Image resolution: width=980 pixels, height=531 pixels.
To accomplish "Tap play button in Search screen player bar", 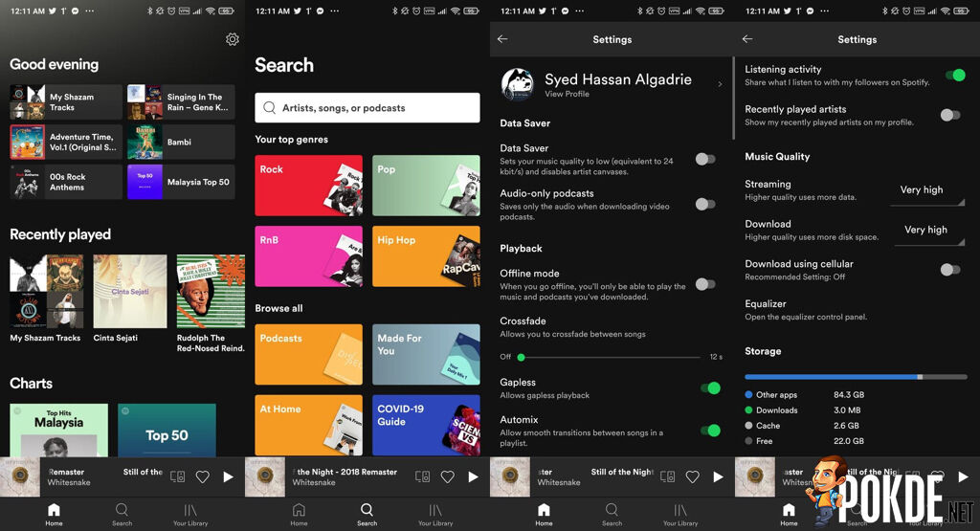I will (x=473, y=476).
